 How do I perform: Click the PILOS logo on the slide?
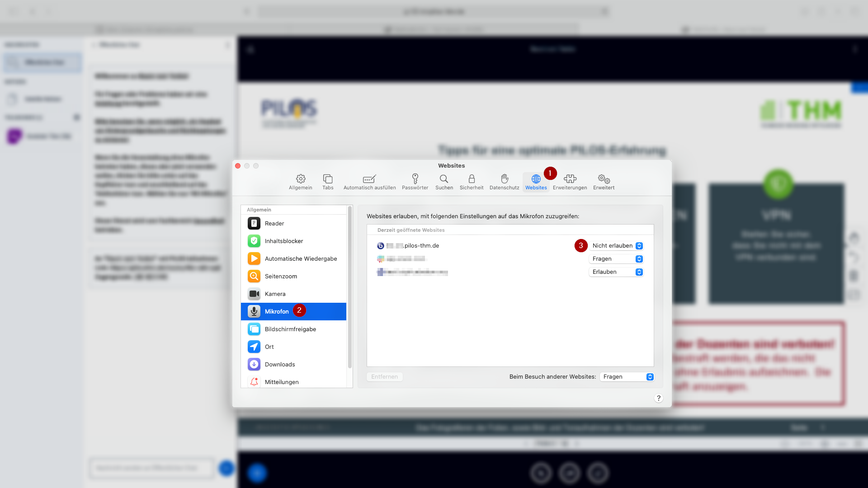[289, 113]
